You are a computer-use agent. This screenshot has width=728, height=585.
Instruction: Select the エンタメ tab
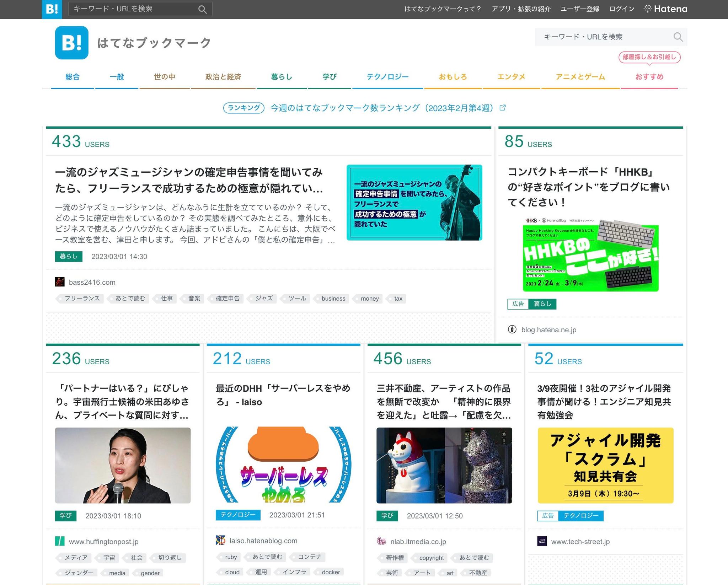tap(511, 77)
